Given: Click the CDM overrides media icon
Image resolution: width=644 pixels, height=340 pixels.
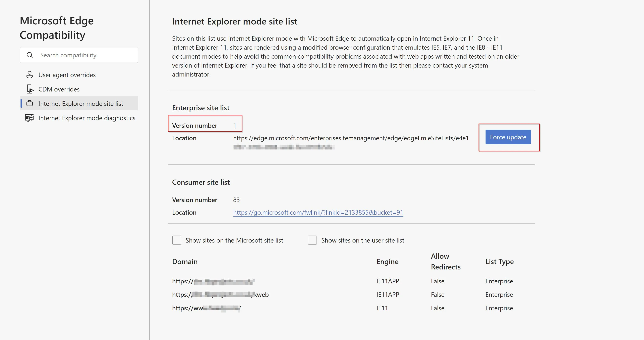Looking at the screenshot, I should tap(30, 89).
